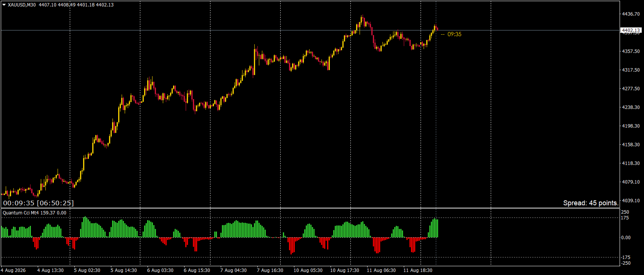Select the 4238.30 level on price axis

[x=631, y=107]
